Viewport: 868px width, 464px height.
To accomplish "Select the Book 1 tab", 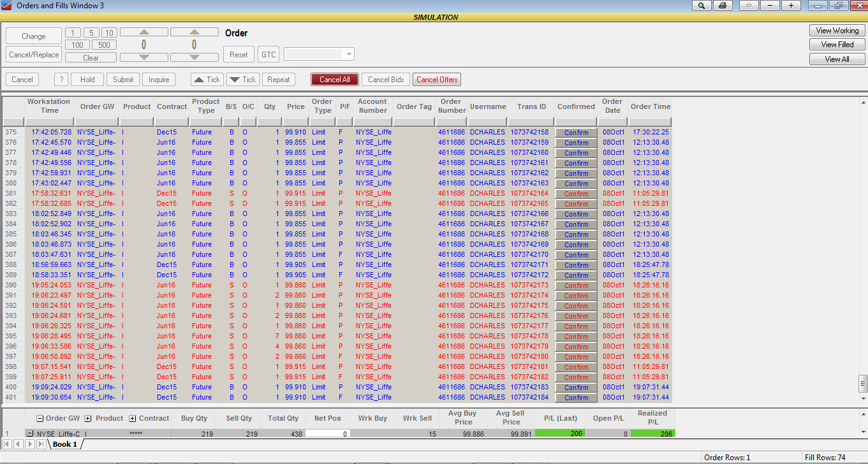I will (64, 444).
